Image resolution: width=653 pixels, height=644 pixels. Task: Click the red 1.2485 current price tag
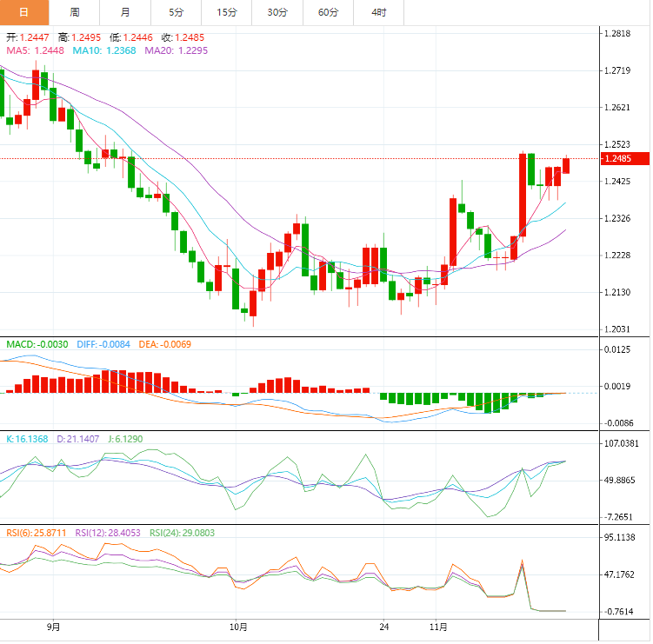pos(623,158)
